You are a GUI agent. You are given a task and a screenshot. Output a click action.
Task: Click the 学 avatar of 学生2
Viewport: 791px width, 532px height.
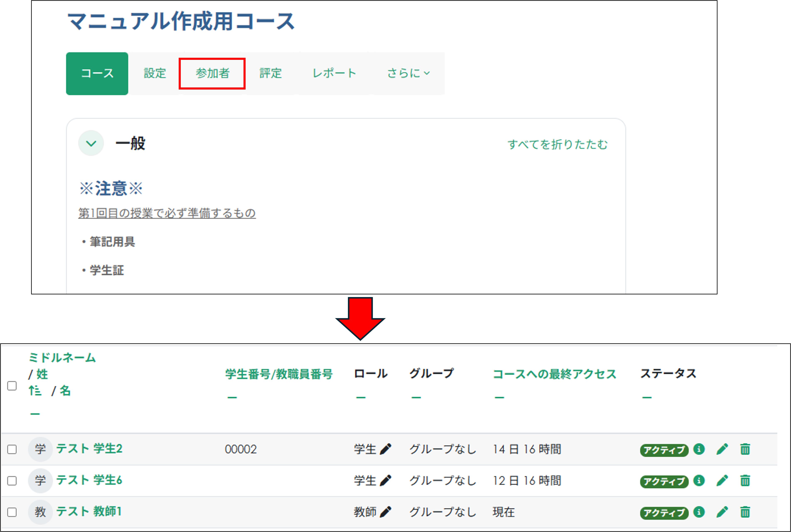[40, 449]
